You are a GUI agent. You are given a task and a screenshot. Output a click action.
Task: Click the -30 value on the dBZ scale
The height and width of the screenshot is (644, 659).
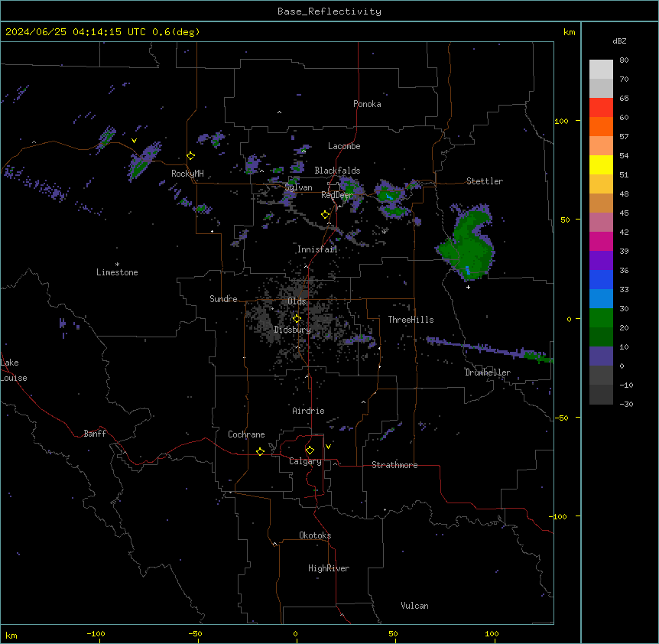click(x=626, y=404)
